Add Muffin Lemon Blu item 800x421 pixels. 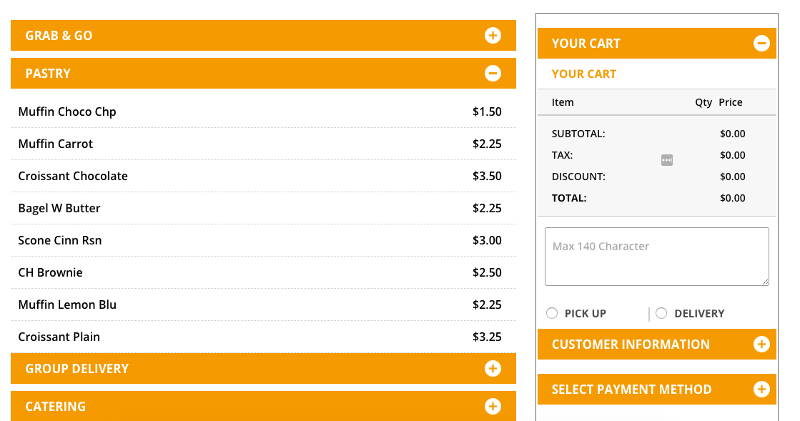[x=263, y=305]
